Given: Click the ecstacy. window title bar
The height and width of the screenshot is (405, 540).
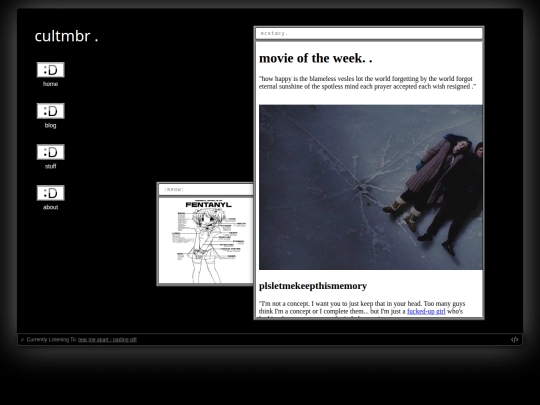Looking at the screenshot, I should 369,33.
